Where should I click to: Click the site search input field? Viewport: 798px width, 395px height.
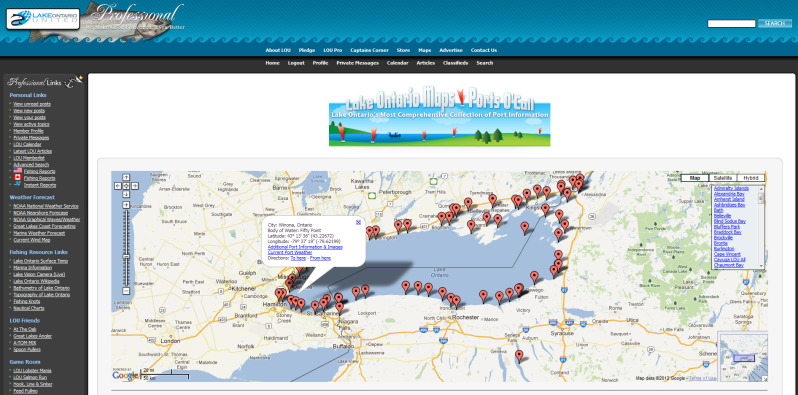tap(731, 23)
